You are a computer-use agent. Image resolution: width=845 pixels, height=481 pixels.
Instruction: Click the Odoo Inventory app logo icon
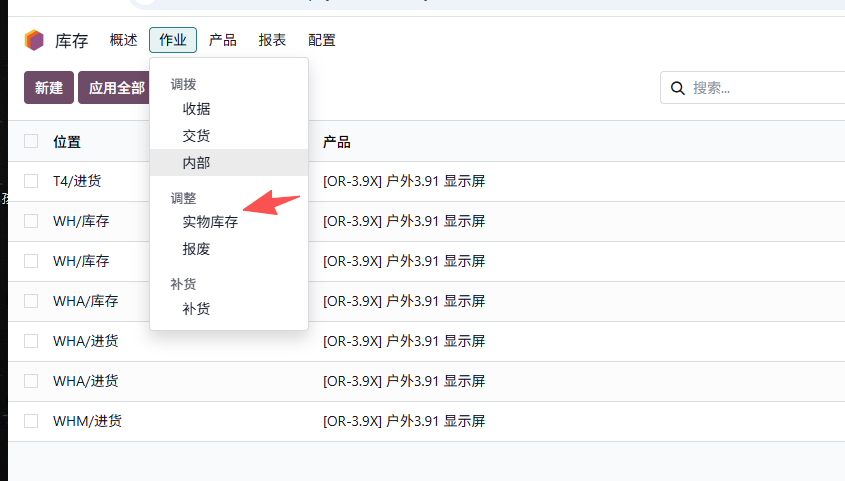click(34, 40)
